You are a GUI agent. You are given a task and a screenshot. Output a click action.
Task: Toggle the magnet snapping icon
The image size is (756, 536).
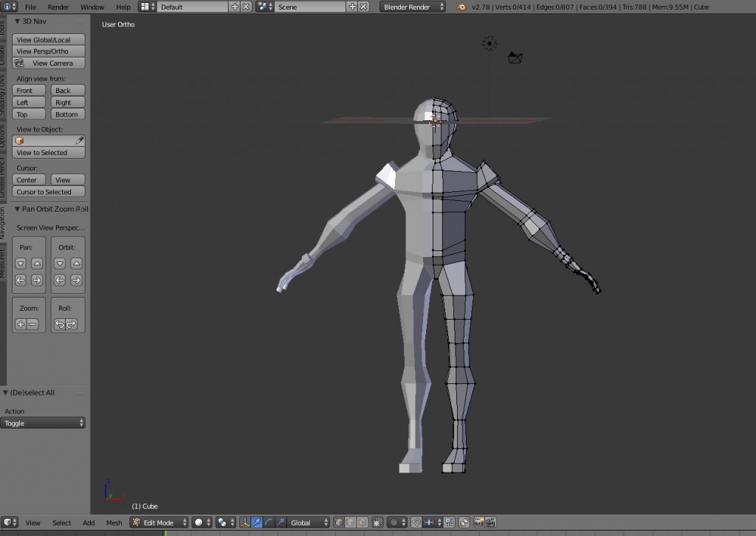415,522
